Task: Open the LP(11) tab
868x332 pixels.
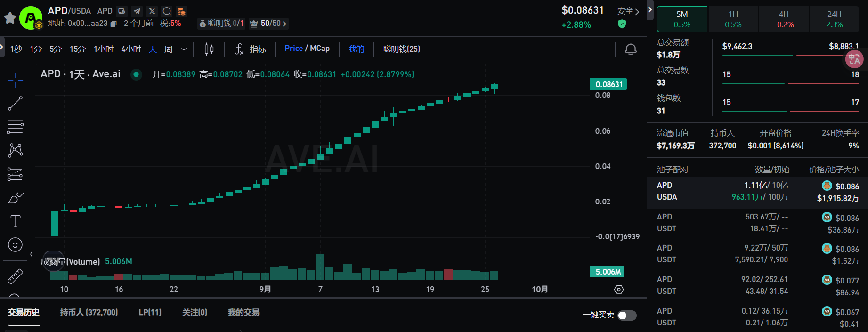Action: [150, 312]
